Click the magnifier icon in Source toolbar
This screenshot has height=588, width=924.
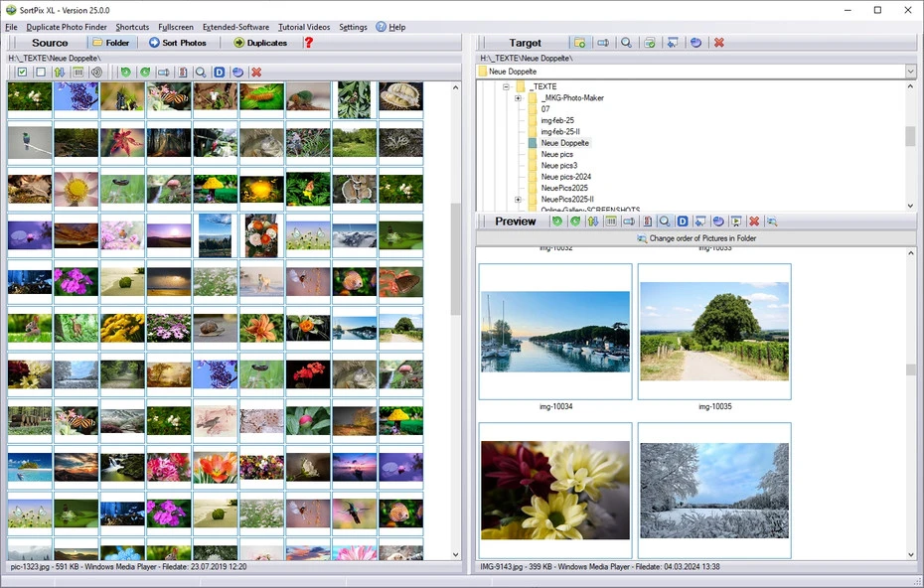coord(201,73)
